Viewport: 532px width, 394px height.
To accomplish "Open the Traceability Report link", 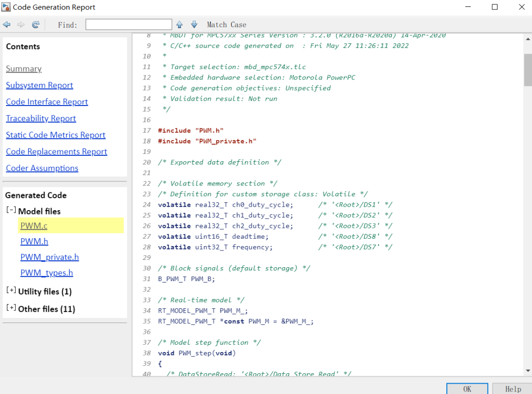I will 41,118.
